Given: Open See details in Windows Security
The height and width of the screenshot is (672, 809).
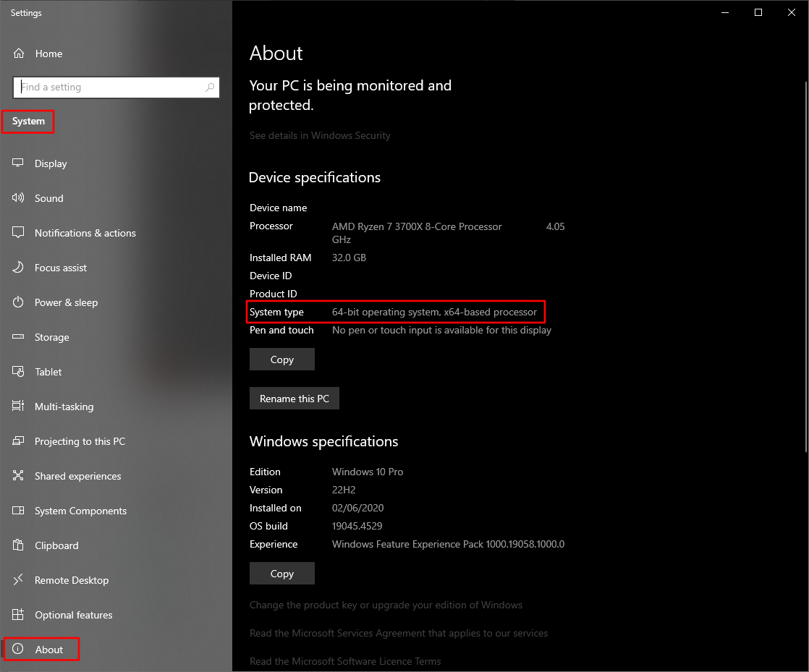Looking at the screenshot, I should click(319, 135).
